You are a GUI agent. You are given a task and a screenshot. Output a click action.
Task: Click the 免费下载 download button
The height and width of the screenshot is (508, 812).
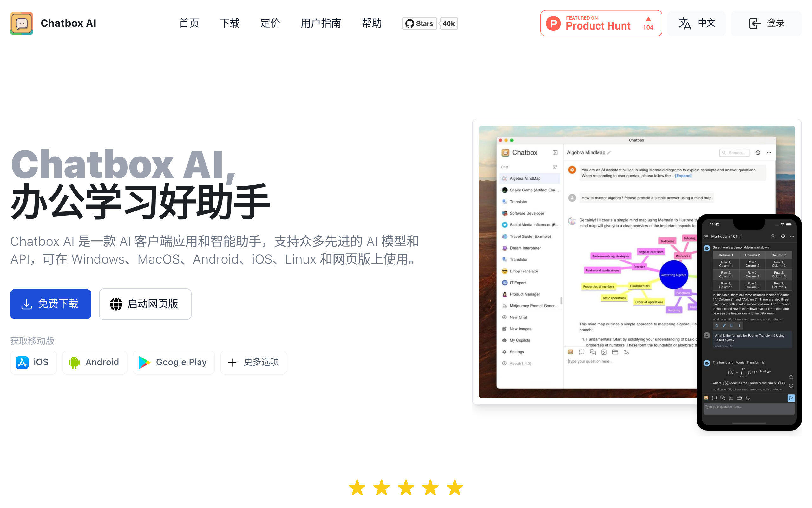click(x=51, y=304)
